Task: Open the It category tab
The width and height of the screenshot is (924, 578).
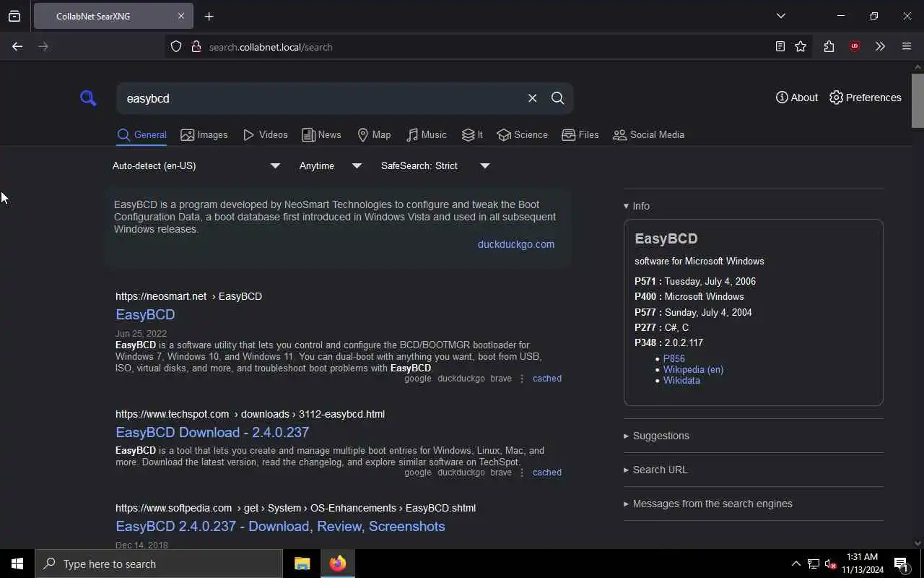Action: [472, 134]
